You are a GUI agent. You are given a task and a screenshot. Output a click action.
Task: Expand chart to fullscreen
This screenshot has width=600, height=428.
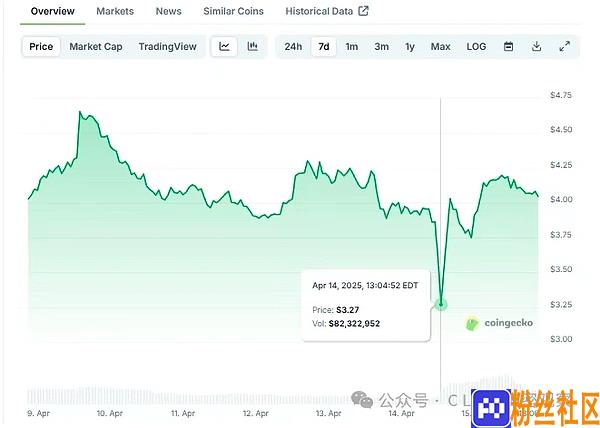point(565,46)
